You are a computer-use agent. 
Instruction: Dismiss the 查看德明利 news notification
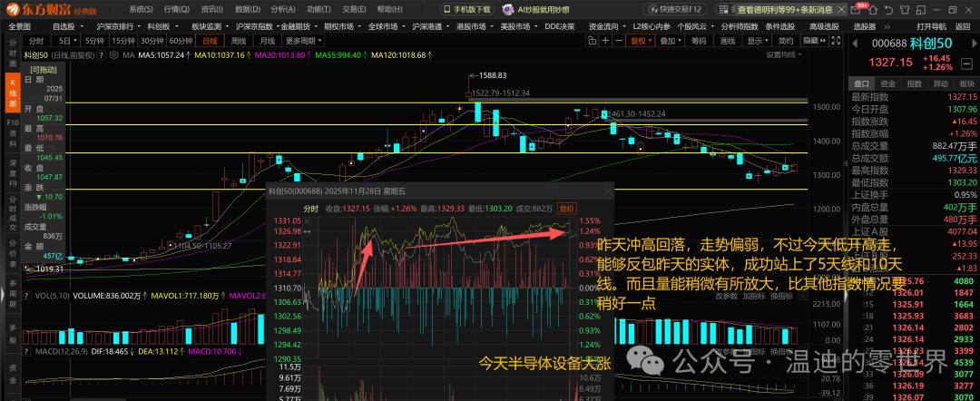pyautogui.click(x=842, y=10)
